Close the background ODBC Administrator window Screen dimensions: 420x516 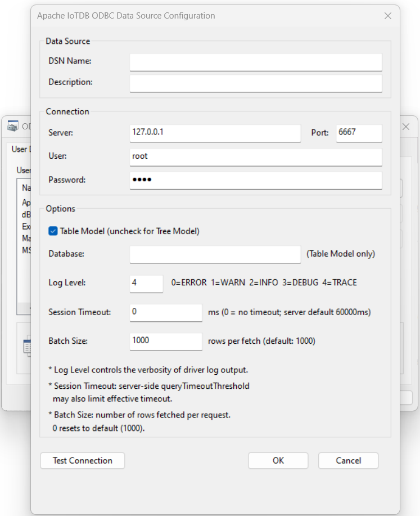pos(406,127)
